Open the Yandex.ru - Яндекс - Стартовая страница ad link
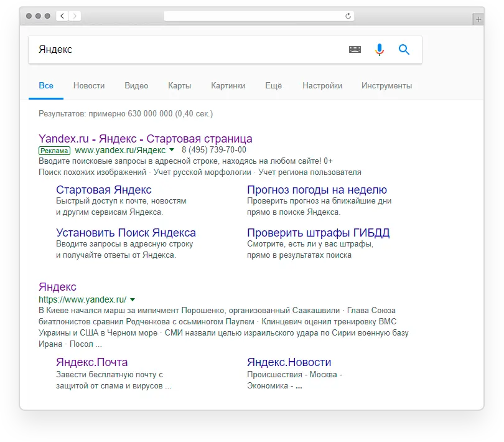The height and width of the screenshot is (442, 504). pos(145,139)
